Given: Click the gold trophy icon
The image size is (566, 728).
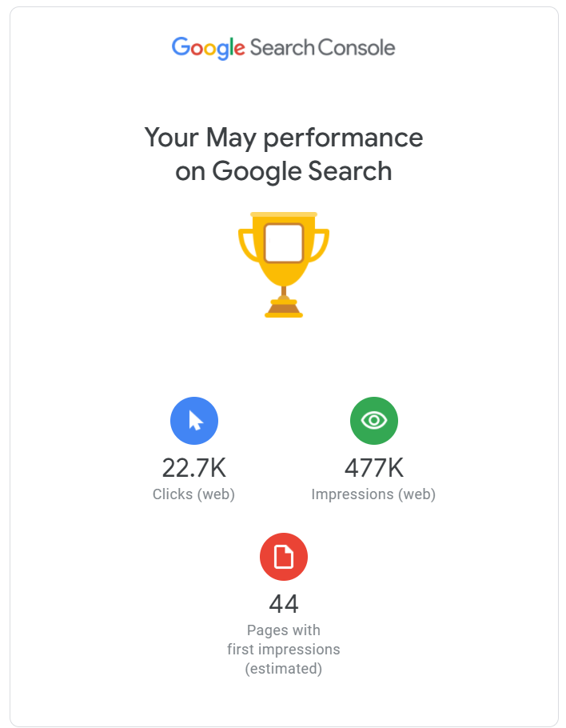Looking at the screenshot, I should pos(284,265).
